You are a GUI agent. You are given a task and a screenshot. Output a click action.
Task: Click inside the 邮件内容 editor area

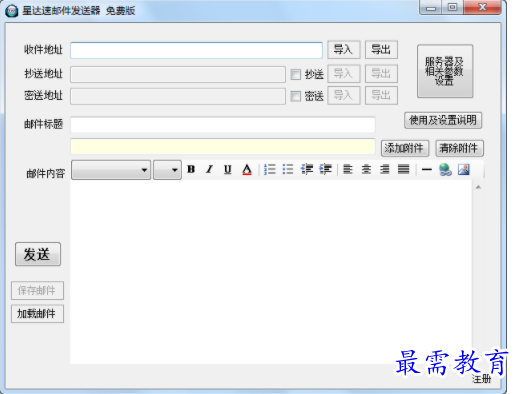pos(271,272)
